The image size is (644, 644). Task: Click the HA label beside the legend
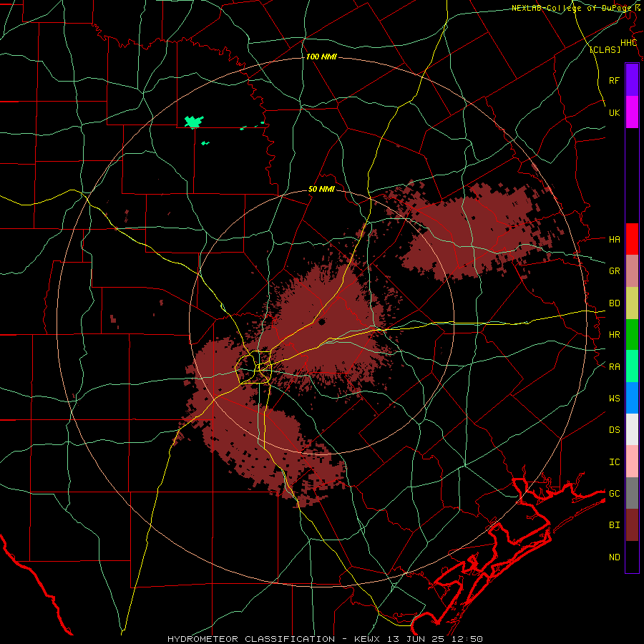click(x=614, y=240)
